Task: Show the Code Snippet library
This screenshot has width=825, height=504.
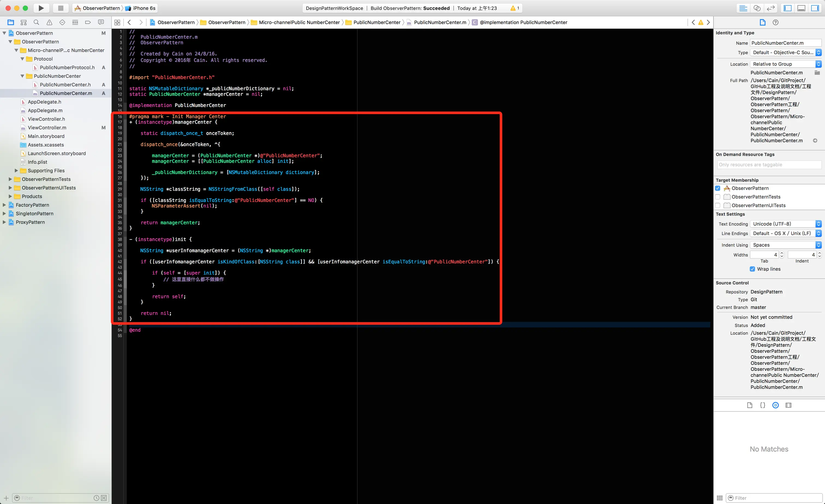Action: click(x=762, y=405)
